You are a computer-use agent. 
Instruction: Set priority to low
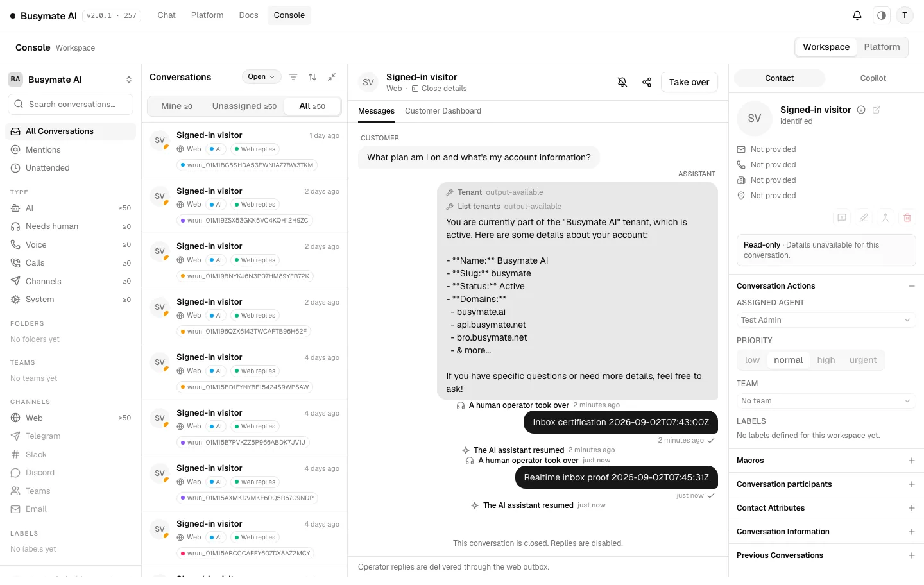[752, 360]
